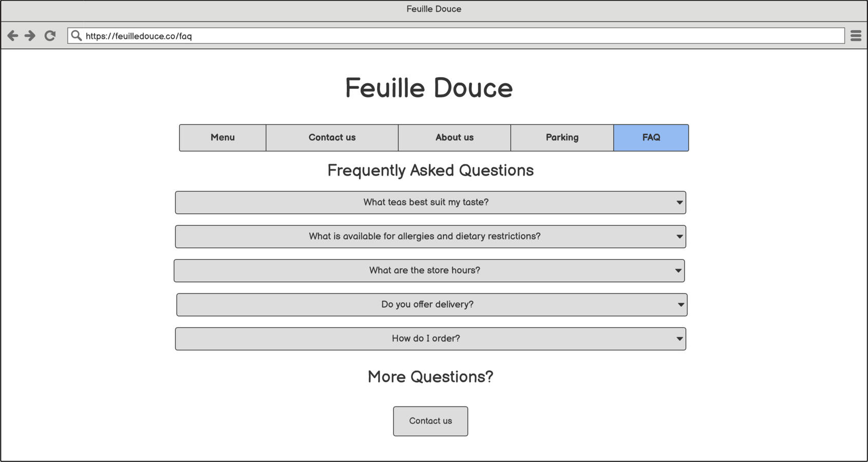Click the forward navigation arrow
Image resolution: width=868 pixels, height=462 pixels.
pos(30,35)
